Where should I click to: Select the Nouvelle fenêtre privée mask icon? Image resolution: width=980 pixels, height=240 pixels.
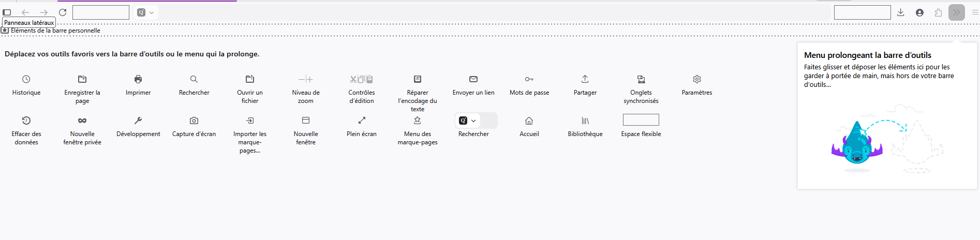click(82, 121)
